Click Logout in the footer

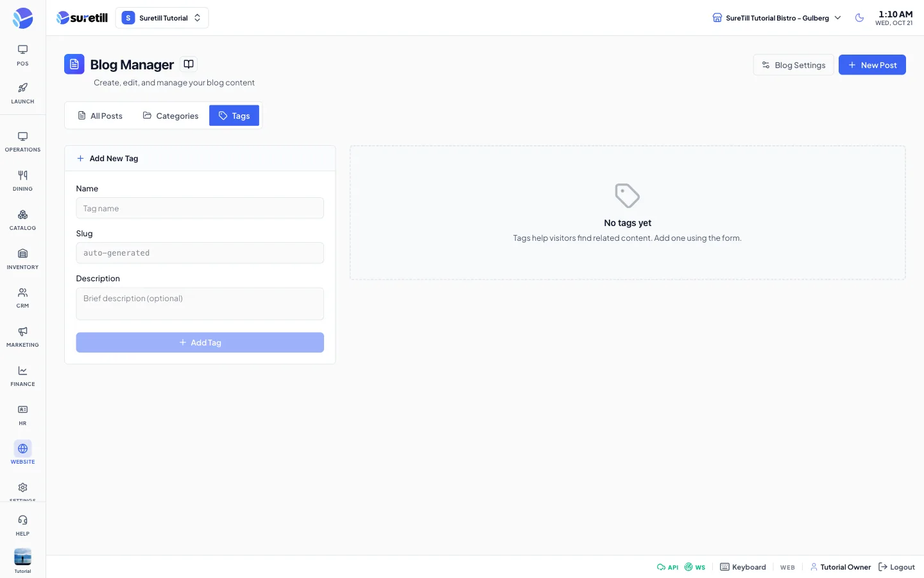(x=896, y=567)
